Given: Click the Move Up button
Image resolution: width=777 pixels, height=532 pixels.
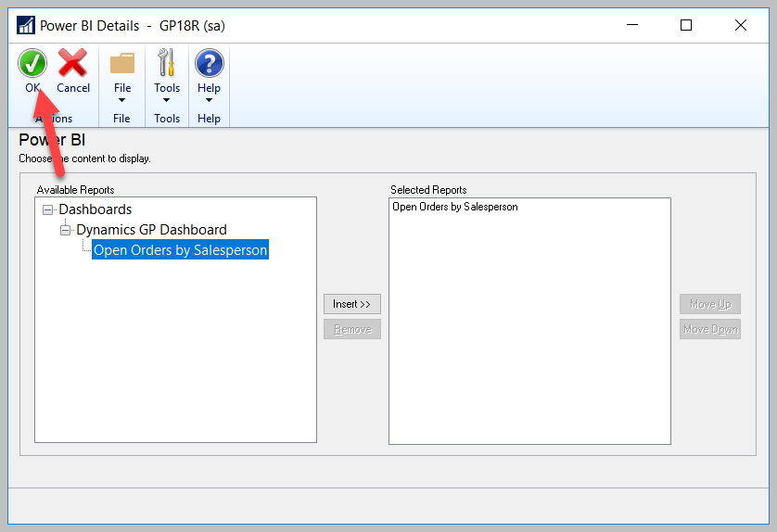Looking at the screenshot, I should pyautogui.click(x=710, y=304).
